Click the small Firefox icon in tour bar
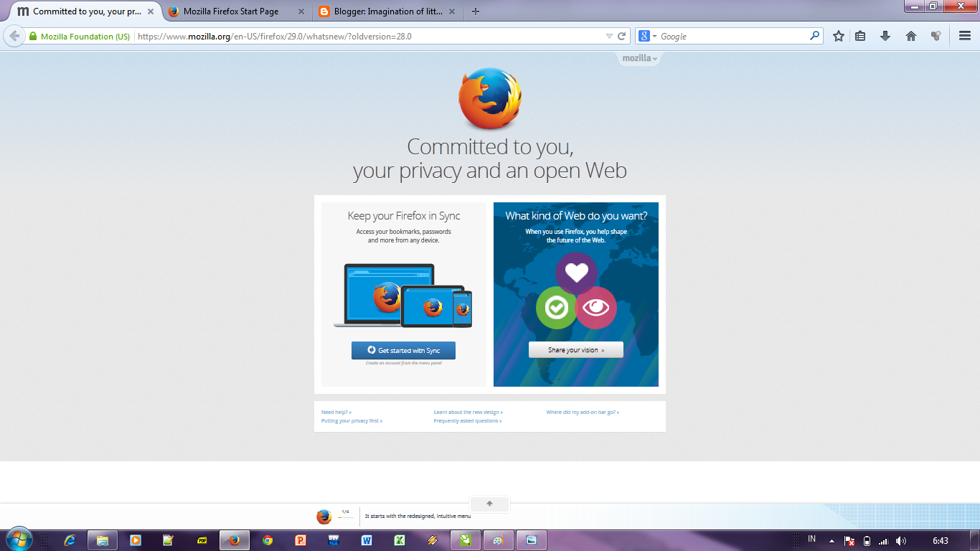 click(x=324, y=517)
